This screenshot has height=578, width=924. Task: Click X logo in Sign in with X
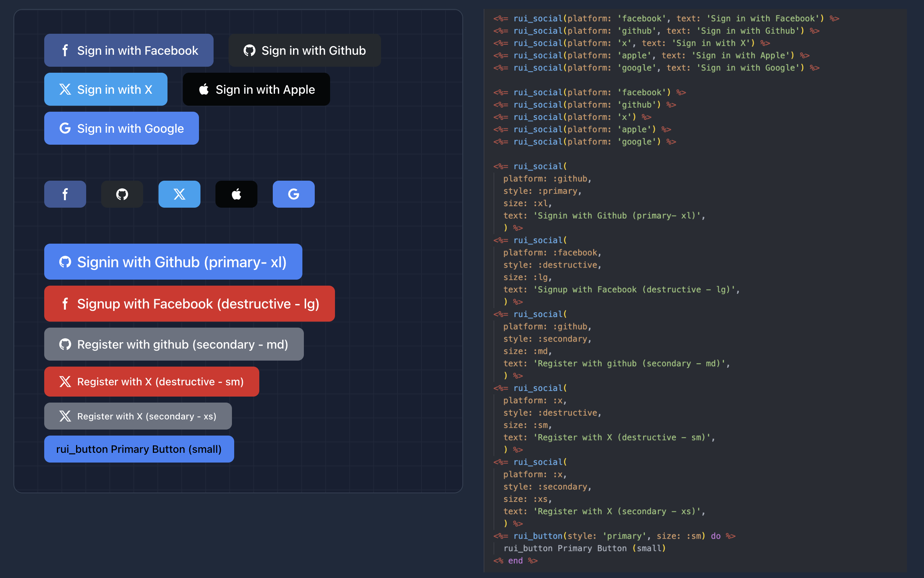65,90
